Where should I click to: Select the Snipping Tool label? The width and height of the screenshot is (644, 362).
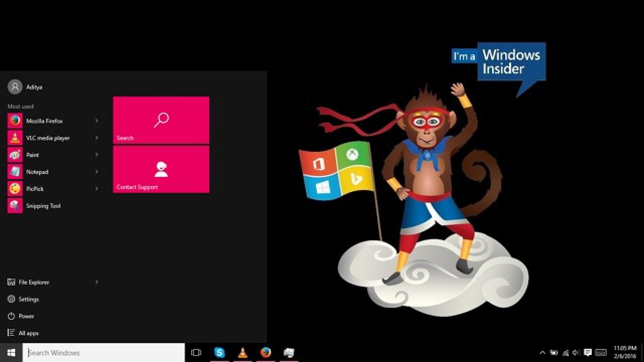pyautogui.click(x=43, y=206)
